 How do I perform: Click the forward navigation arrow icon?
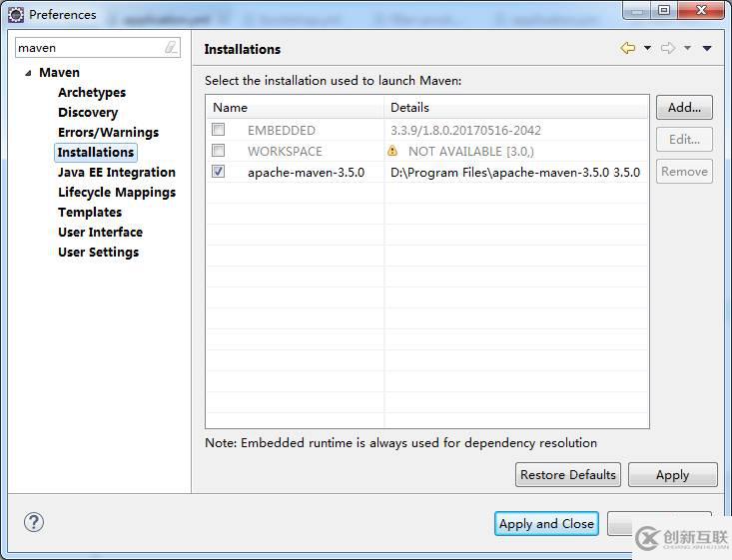tap(667, 48)
